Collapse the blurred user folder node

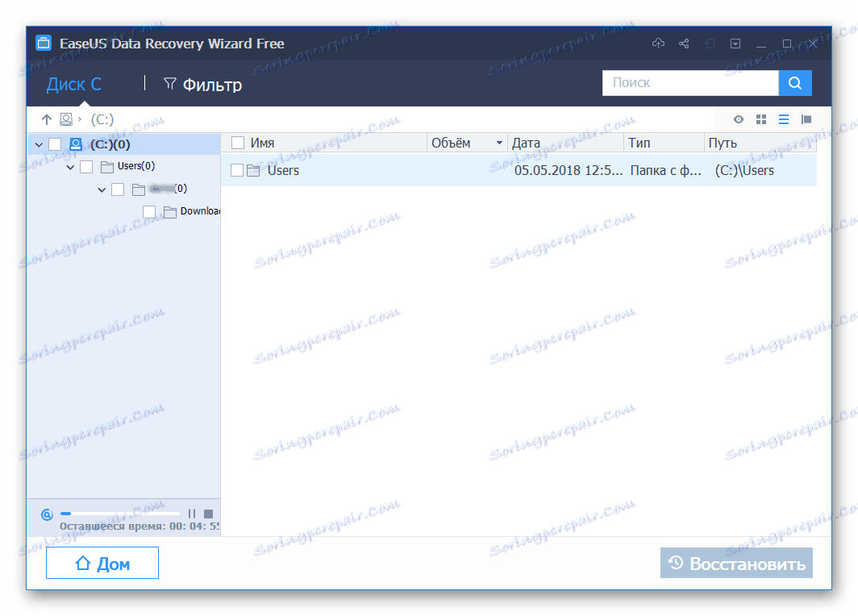102,189
